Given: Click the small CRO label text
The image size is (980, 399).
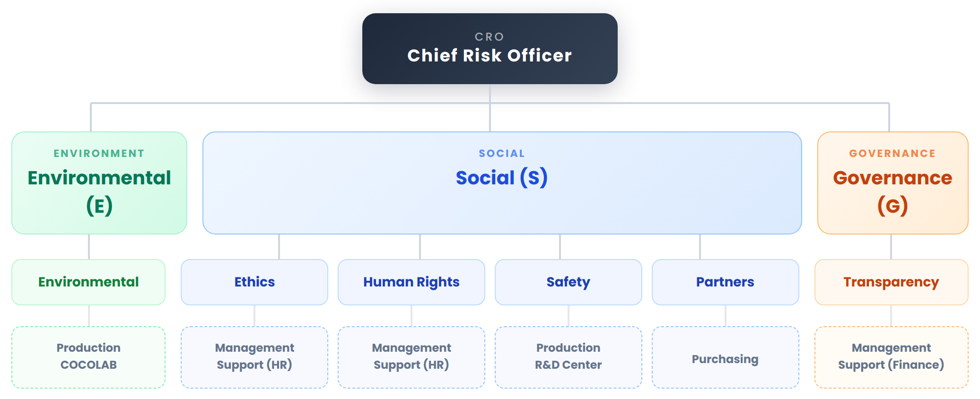Looking at the screenshot, I should (490, 37).
